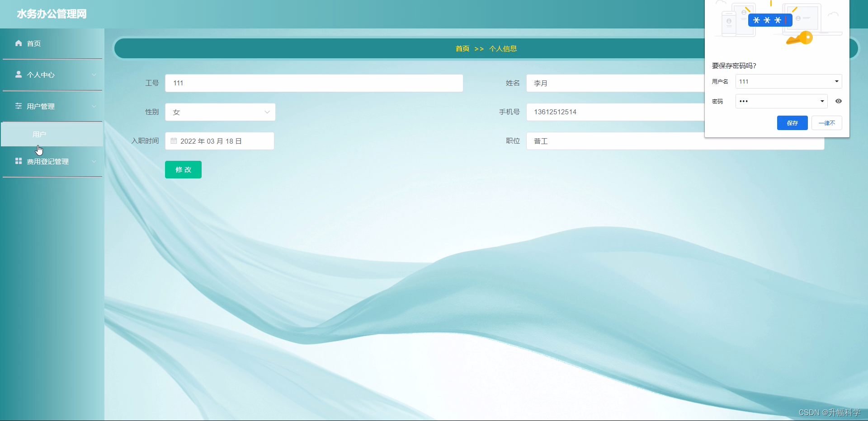The height and width of the screenshot is (421, 868).
Task: Click the sliders icon beside 用户管理
Action: [18, 106]
